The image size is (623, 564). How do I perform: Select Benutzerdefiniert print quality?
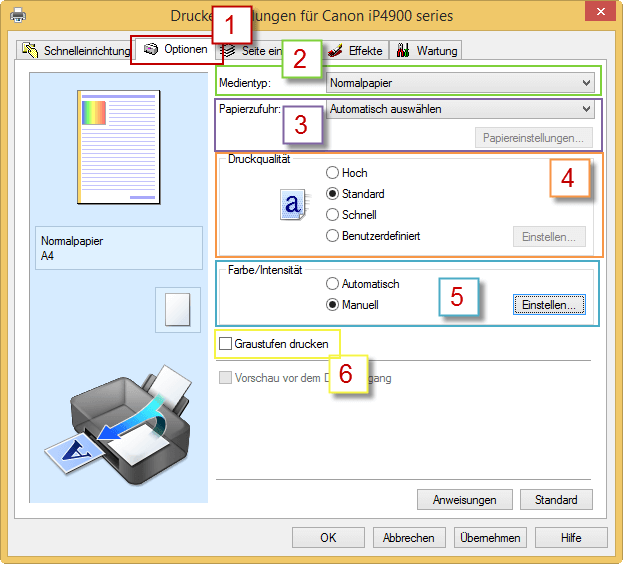[373, 236]
